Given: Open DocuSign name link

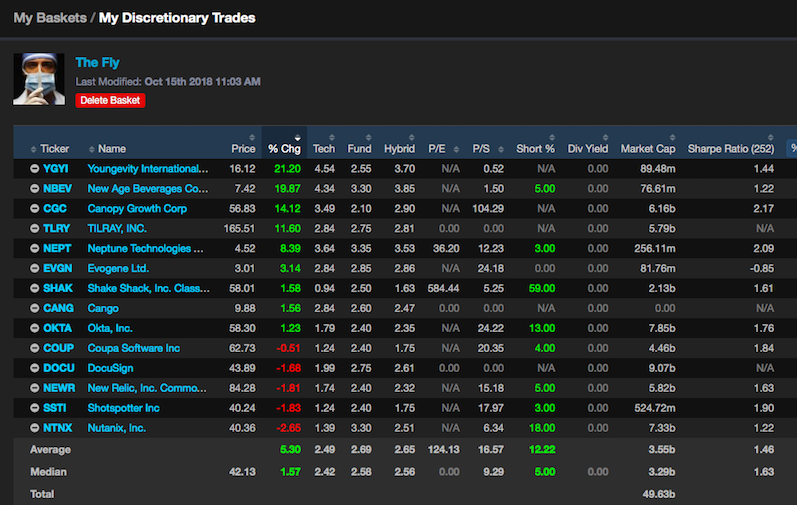Looking at the screenshot, I should [x=110, y=368].
